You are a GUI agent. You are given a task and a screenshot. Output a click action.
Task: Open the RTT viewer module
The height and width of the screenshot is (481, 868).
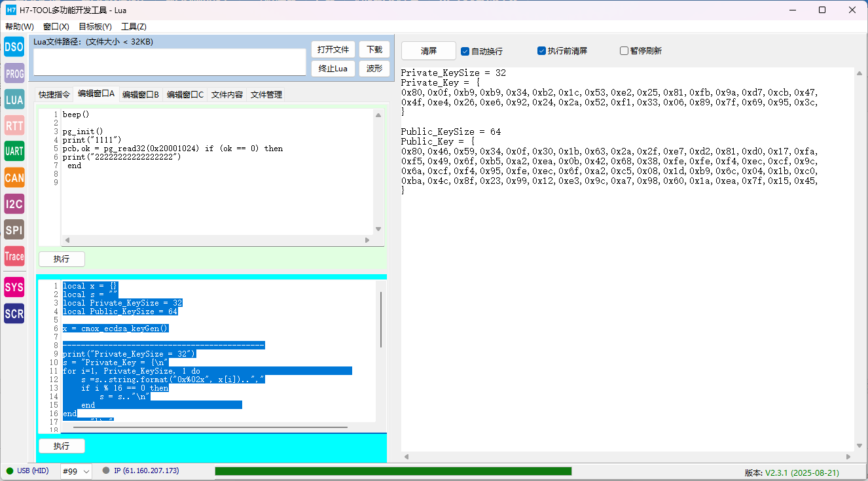tap(14, 126)
